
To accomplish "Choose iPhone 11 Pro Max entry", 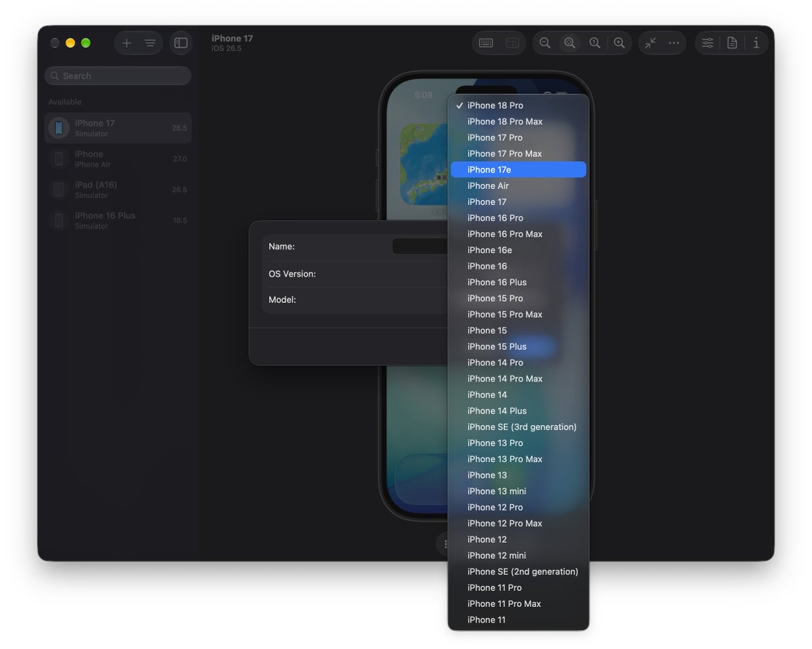I will [518, 604].
